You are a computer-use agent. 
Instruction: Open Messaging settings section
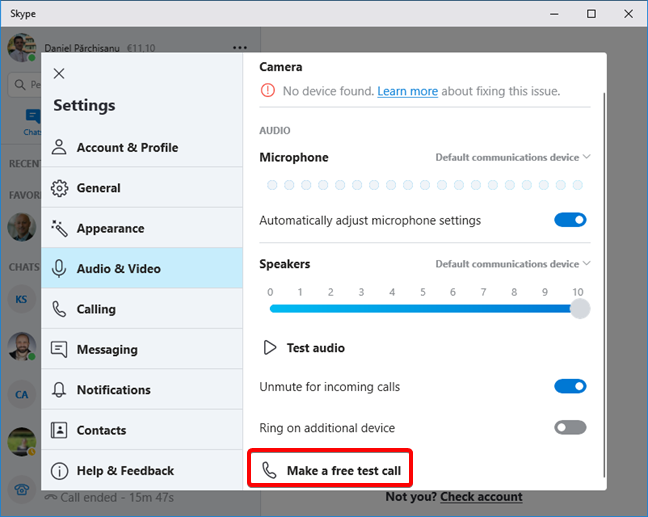click(142, 349)
